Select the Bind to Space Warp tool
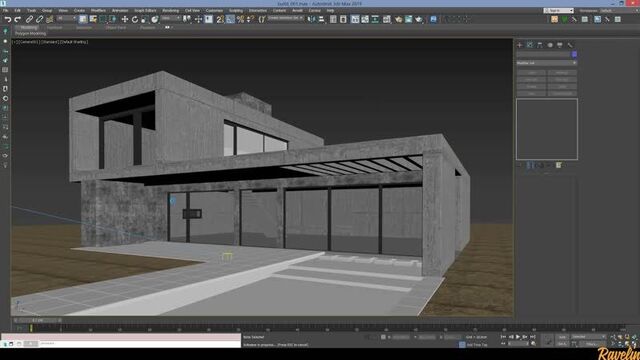 (50, 19)
